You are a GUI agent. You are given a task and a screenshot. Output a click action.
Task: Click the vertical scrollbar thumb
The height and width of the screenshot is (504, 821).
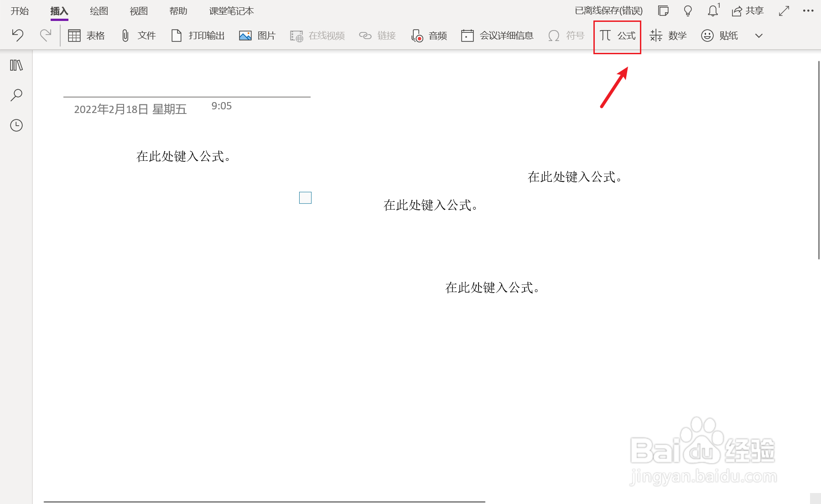819,159
